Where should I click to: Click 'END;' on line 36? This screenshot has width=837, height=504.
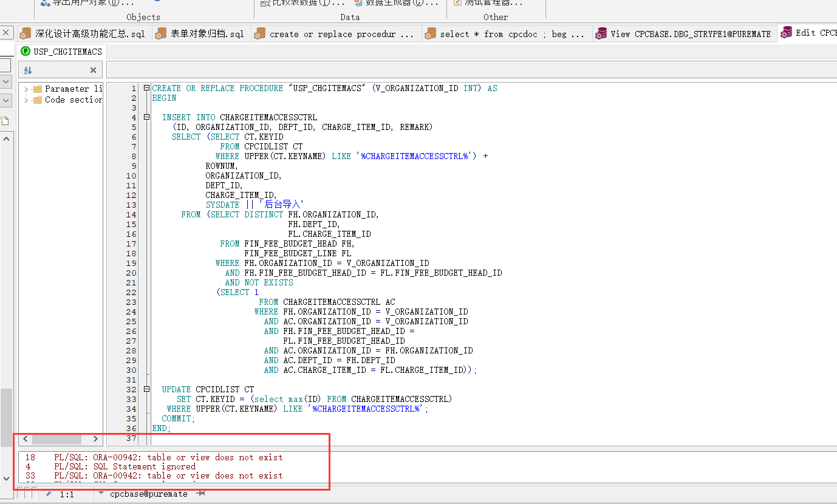pyautogui.click(x=162, y=428)
